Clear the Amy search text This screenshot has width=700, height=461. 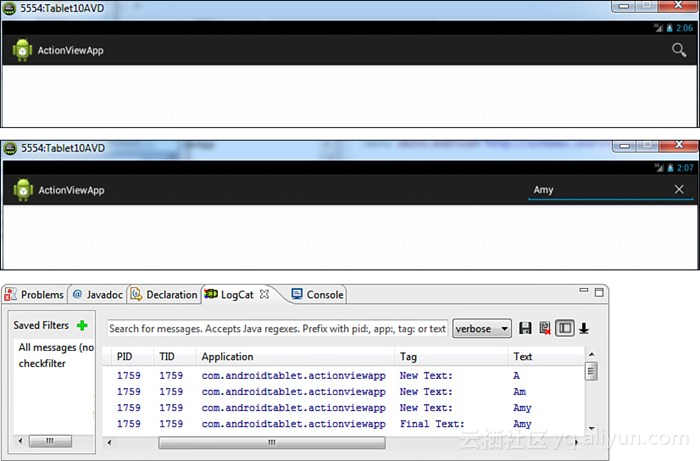pyautogui.click(x=679, y=189)
